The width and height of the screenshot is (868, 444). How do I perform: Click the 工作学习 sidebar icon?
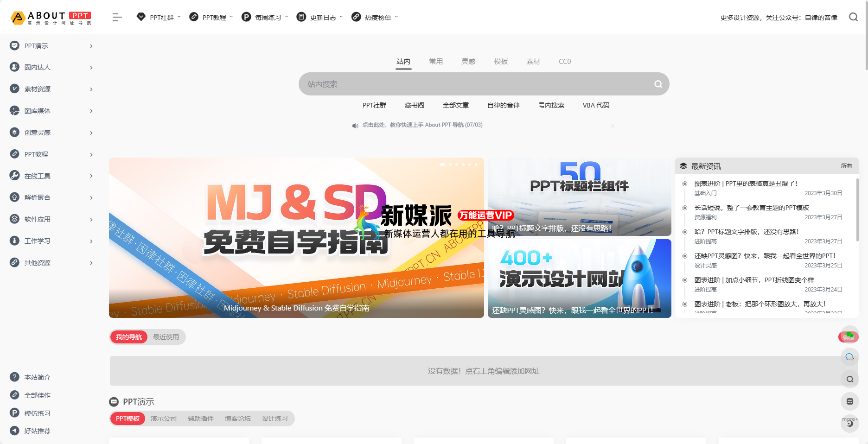(15, 241)
